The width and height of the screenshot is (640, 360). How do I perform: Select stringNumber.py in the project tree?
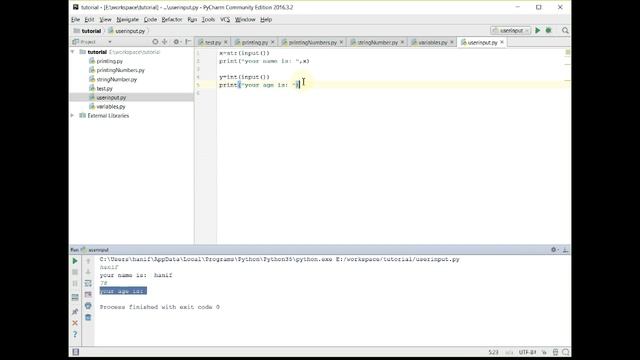(117, 79)
